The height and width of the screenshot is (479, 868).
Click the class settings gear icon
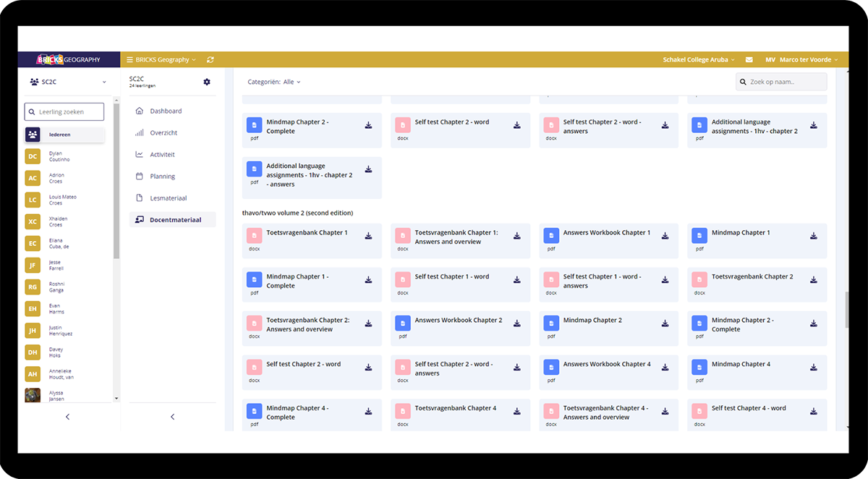point(207,82)
